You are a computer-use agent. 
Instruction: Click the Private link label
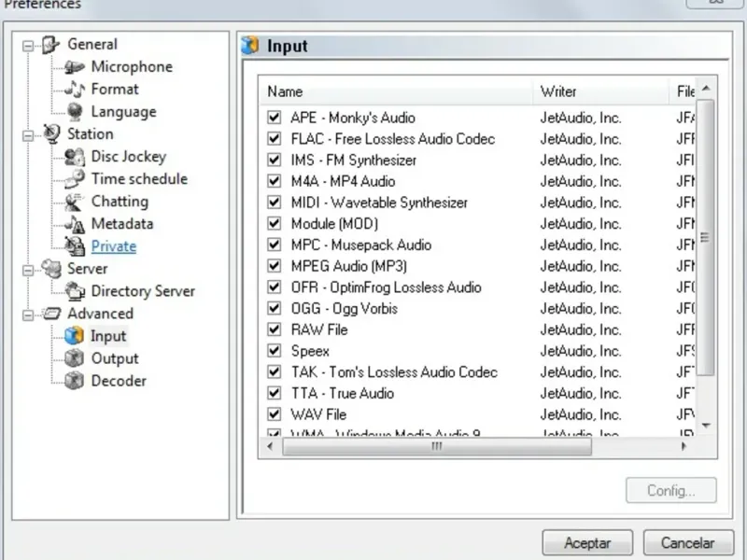[114, 246]
